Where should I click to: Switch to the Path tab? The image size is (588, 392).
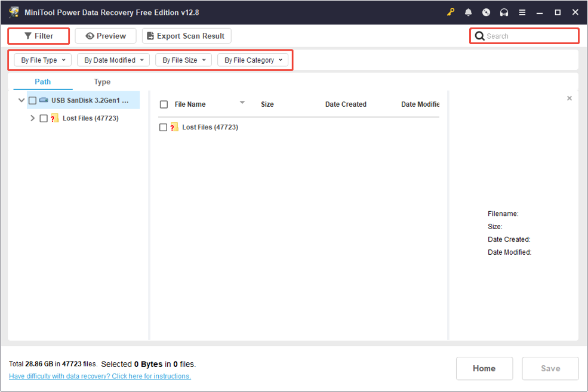[x=42, y=82]
